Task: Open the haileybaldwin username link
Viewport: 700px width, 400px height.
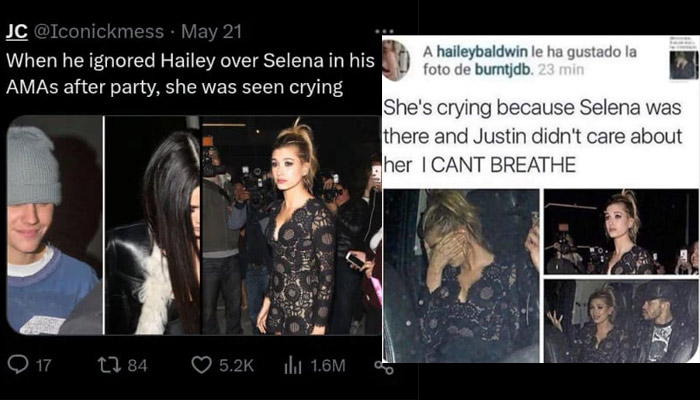Action: (483, 52)
